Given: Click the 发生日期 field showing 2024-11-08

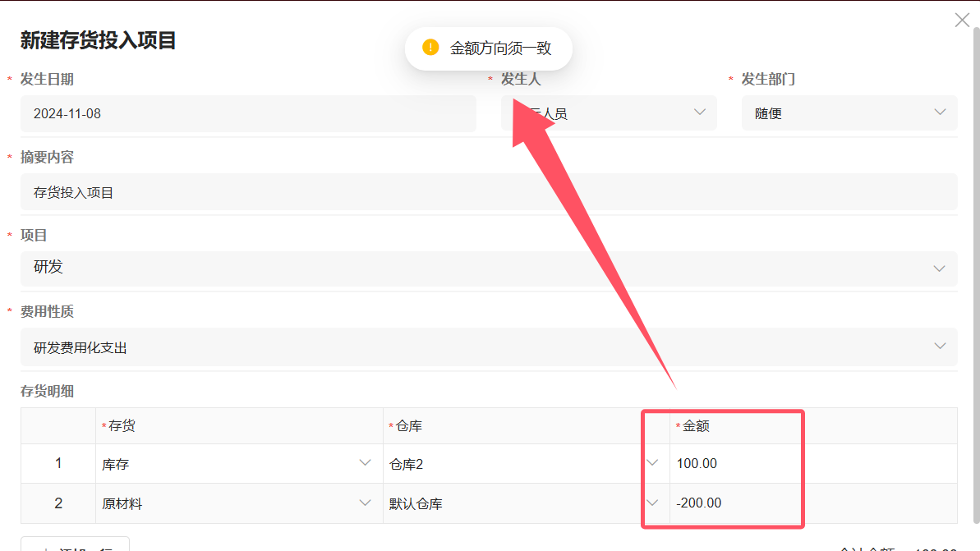Looking at the screenshot, I should coord(246,113).
